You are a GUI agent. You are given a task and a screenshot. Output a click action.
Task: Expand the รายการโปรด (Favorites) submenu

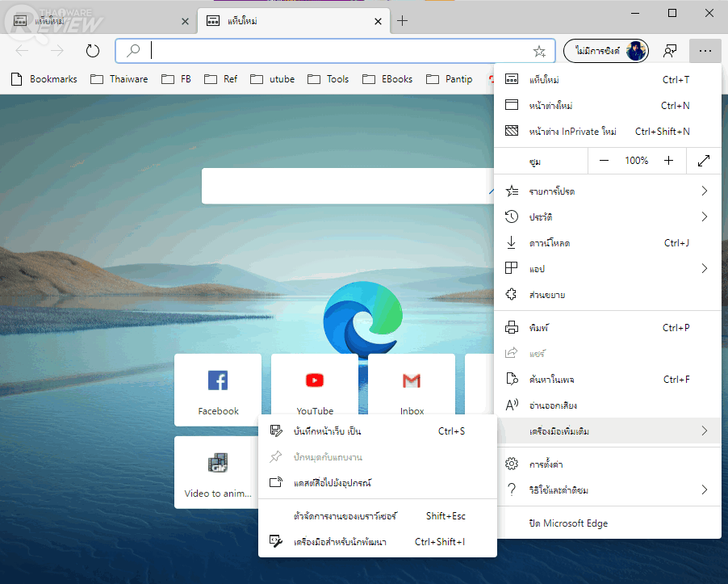pos(607,191)
